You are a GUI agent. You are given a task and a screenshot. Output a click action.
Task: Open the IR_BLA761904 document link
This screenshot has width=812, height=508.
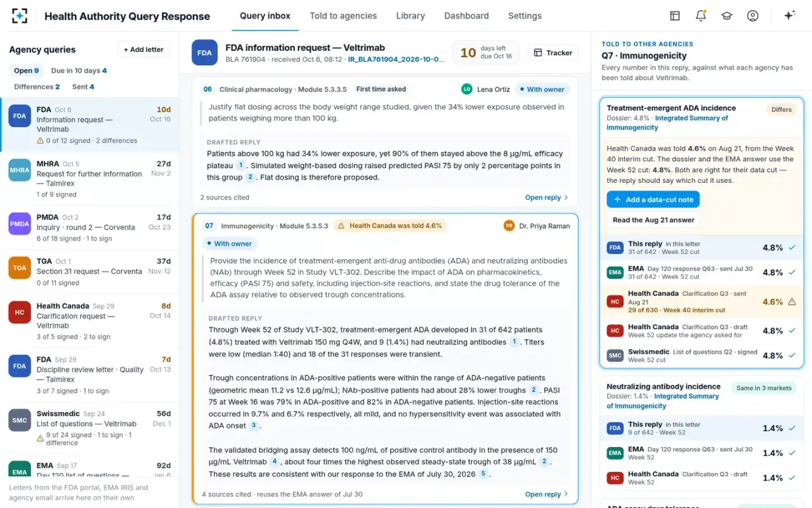396,59
